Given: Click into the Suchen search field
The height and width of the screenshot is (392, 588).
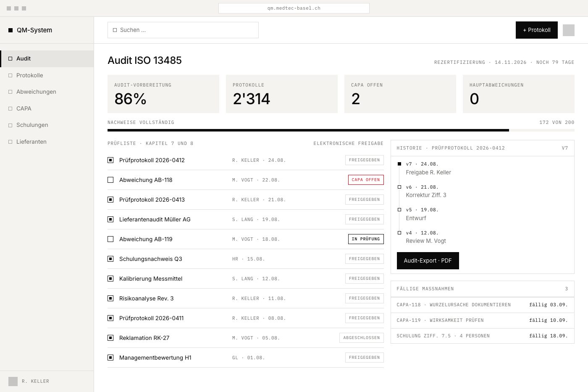Looking at the screenshot, I should click(x=183, y=30).
